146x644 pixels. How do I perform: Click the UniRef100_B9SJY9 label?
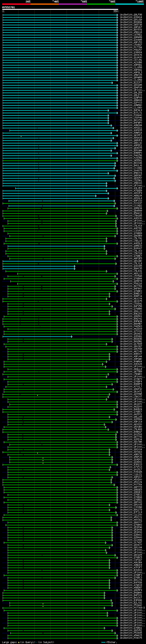[131, 580]
